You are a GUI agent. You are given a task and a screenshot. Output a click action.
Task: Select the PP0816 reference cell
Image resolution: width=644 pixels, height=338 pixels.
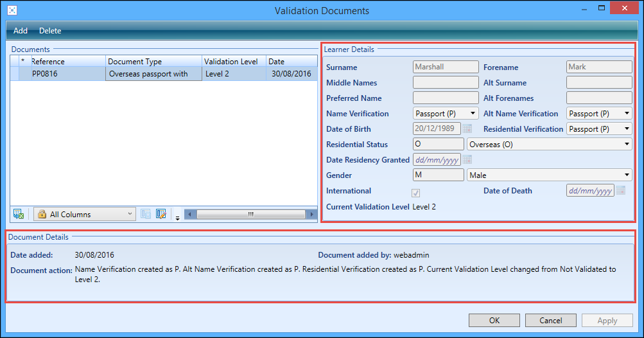tap(68, 74)
